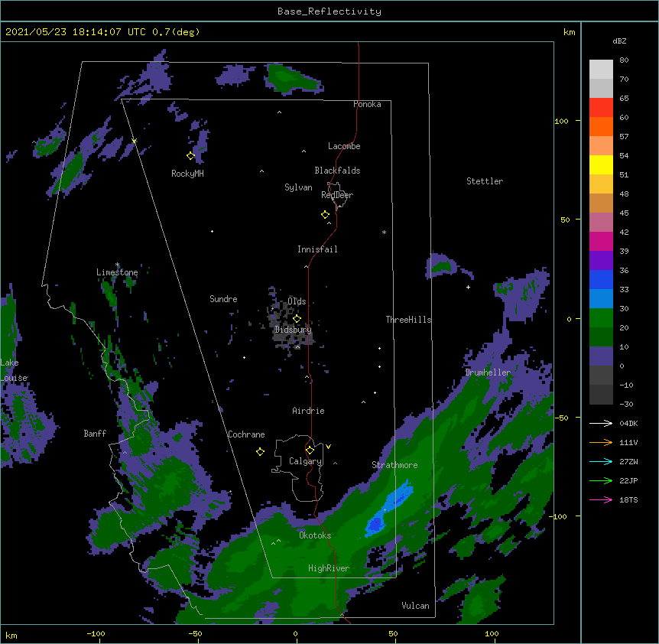The height and width of the screenshot is (644, 659).
Task: Click the yellow diamond marker above RockyMH
Action: [191, 156]
